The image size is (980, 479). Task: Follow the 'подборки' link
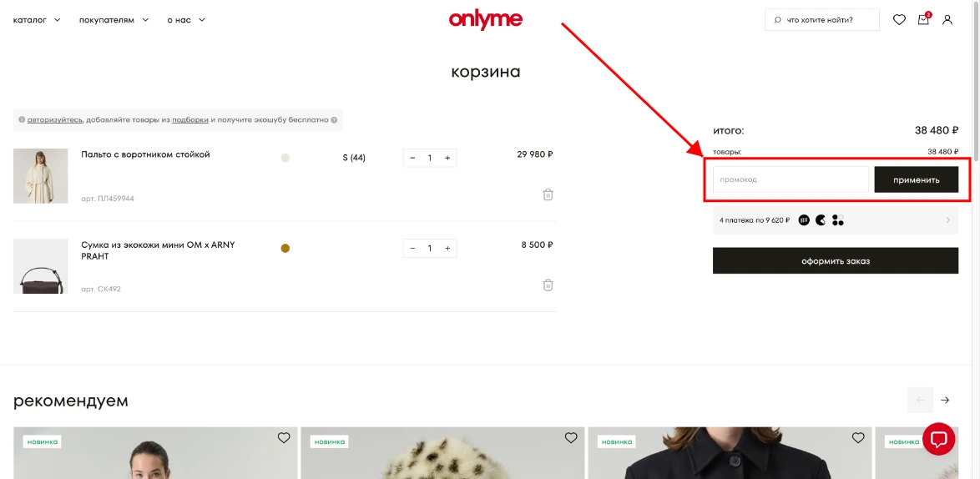coord(190,120)
